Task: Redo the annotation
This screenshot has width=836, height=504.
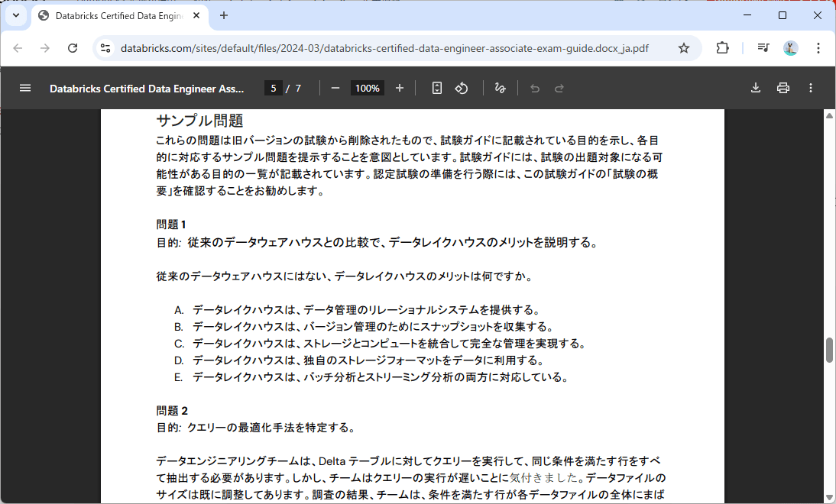Action: [559, 88]
